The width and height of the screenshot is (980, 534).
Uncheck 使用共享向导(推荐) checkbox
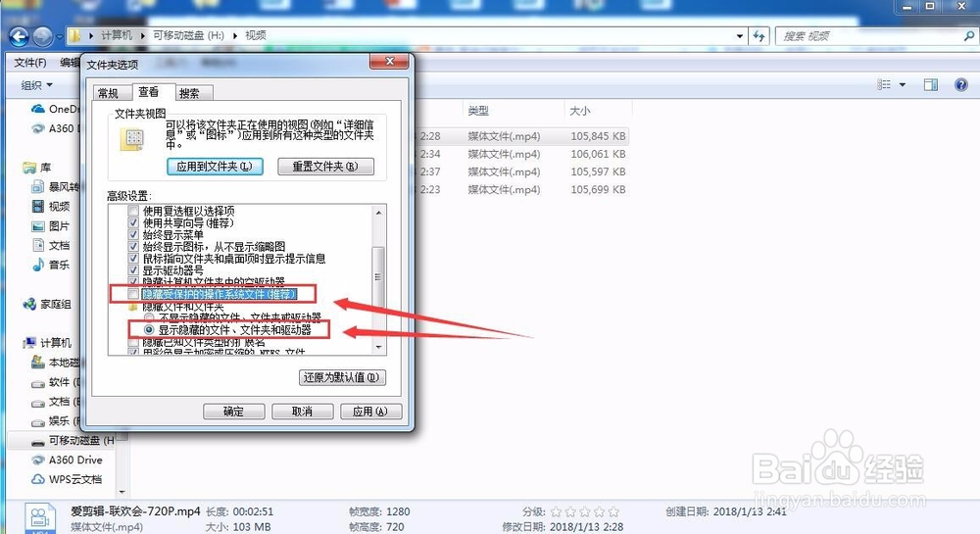(133, 223)
